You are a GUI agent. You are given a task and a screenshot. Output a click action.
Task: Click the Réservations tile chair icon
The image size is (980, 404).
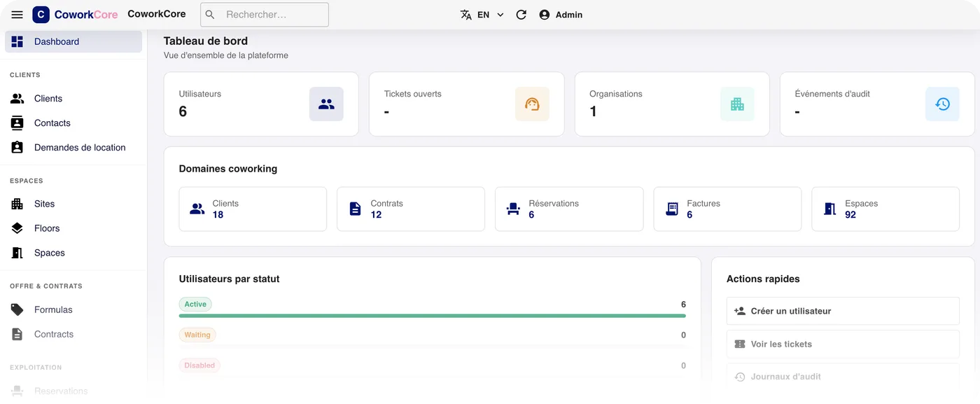click(514, 209)
